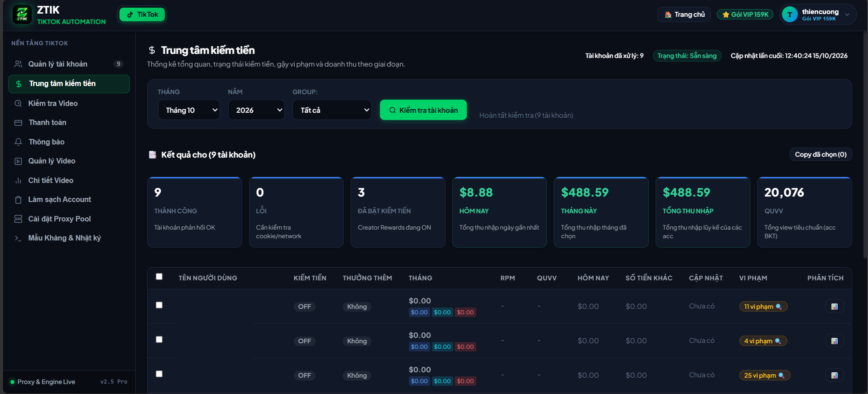Click the Copy đã chọn (0) button
Image resolution: width=868 pixels, height=394 pixels.
tap(821, 154)
